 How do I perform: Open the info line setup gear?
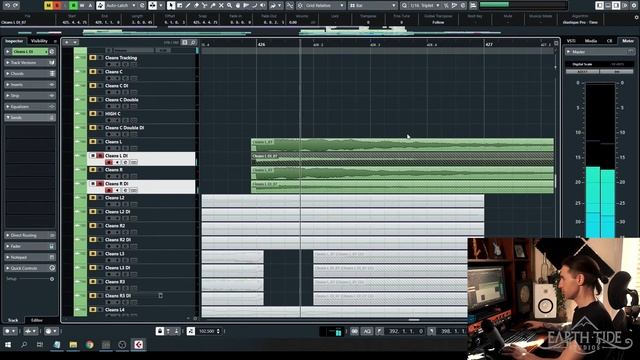(636, 17)
